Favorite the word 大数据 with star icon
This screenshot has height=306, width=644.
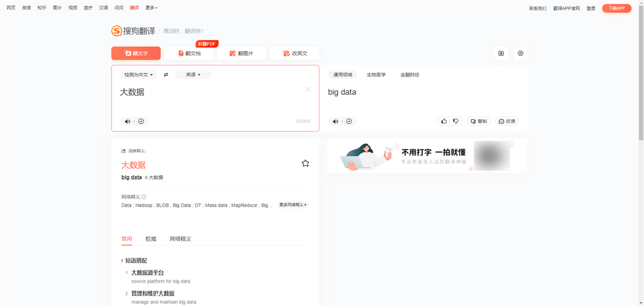click(305, 164)
